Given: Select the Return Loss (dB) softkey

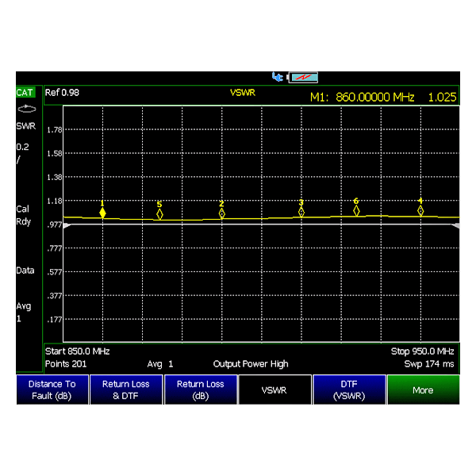Looking at the screenshot, I should pyautogui.click(x=200, y=390).
